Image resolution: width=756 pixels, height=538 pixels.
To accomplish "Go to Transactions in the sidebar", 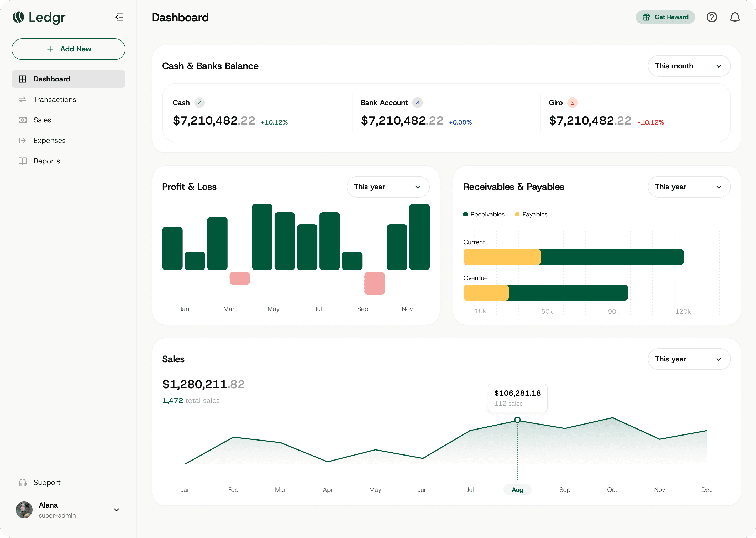I will (x=69, y=99).
